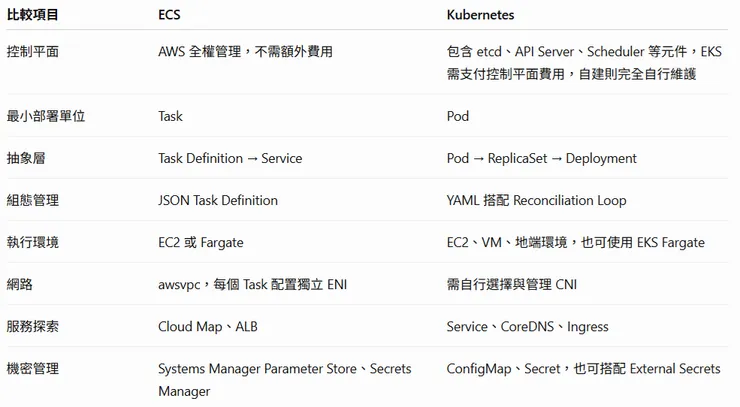Click the Pod cell under Kubernetes
740x407 pixels.
(x=458, y=116)
